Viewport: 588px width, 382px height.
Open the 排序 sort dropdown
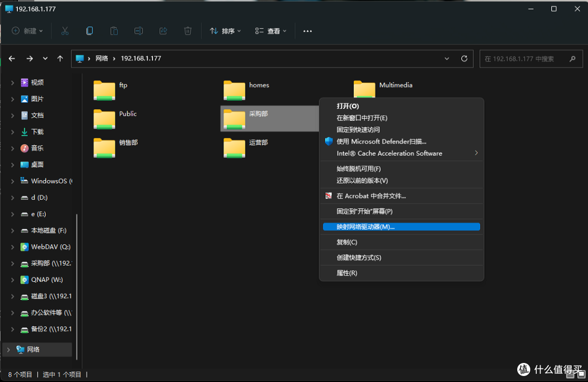pos(225,31)
